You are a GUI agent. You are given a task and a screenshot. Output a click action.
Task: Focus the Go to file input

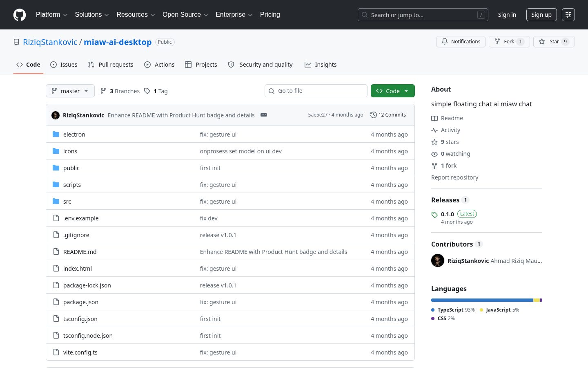click(x=316, y=91)
